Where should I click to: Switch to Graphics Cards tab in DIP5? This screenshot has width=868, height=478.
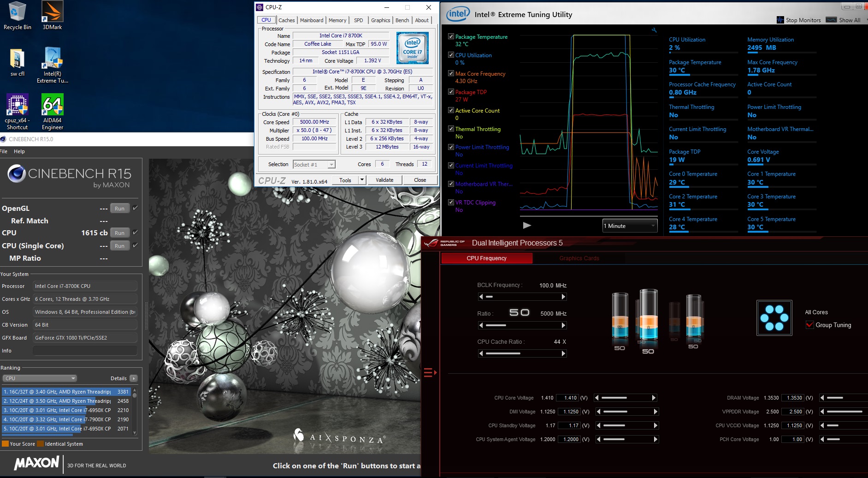[579, 258]
